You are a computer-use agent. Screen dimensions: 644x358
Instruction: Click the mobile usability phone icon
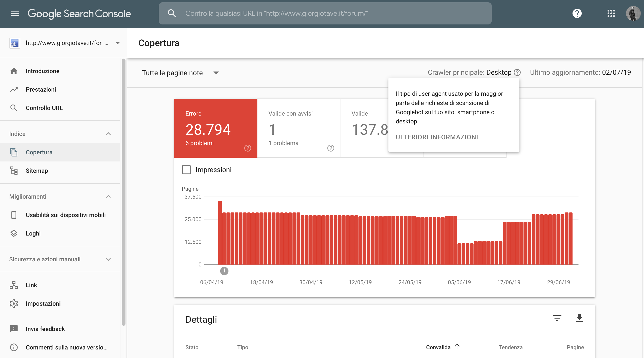point(14,215)
